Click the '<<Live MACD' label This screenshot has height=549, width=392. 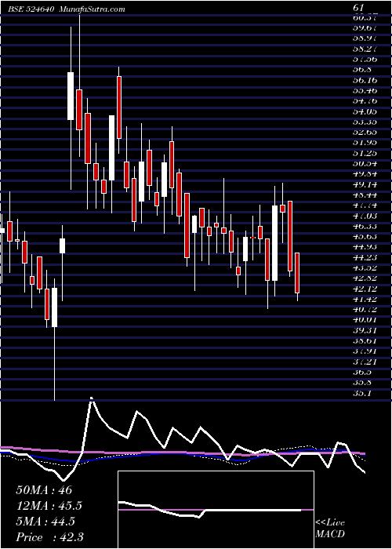330,529
